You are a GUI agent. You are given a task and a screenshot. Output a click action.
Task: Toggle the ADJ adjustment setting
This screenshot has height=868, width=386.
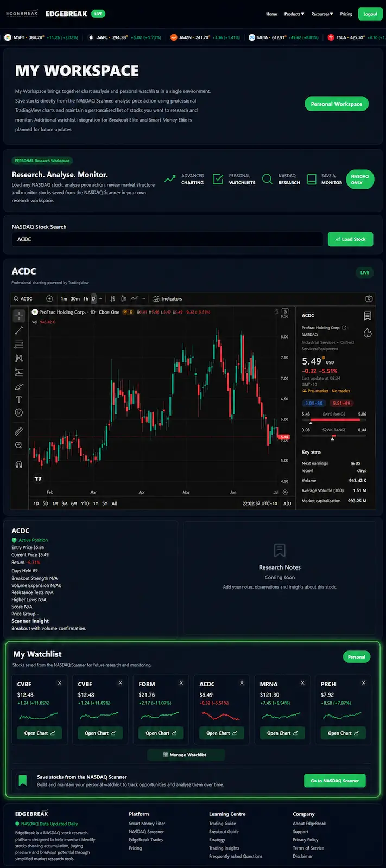point(287,503)
